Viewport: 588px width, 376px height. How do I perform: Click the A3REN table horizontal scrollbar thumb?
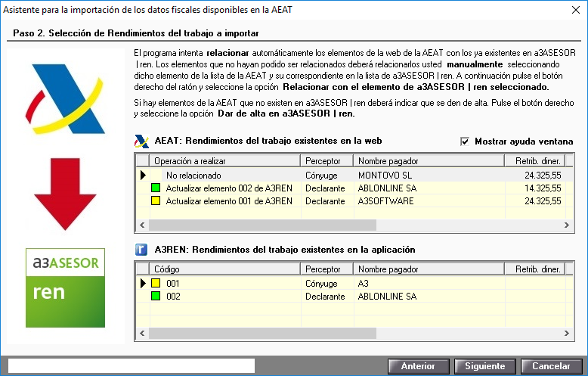pyautogui.click(x=262, y=333)
